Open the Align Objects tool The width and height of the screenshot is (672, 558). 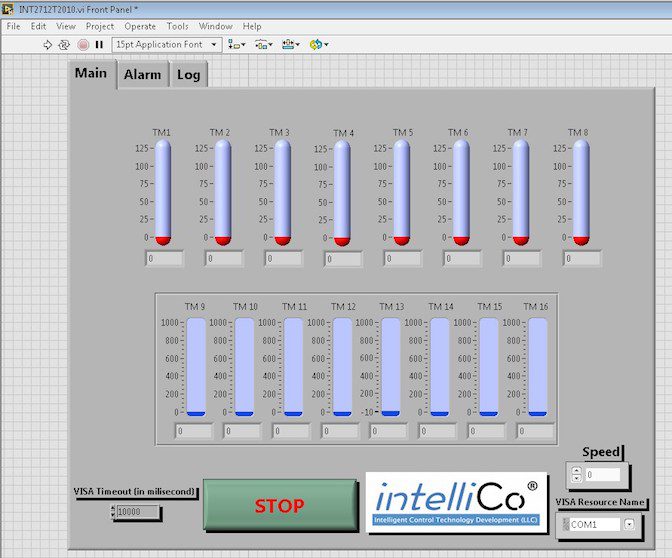(236, 45)
